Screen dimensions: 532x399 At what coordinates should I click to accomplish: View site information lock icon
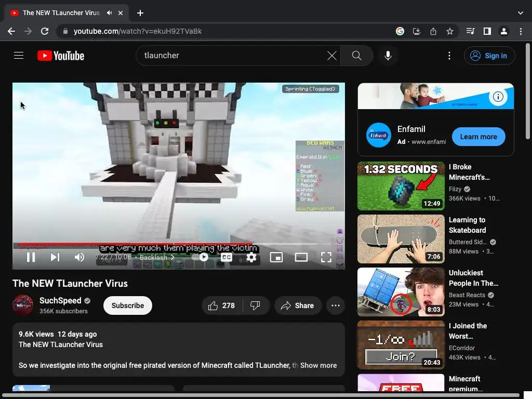(65, 31)
